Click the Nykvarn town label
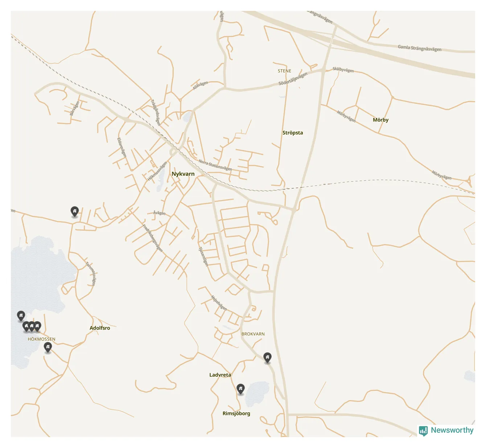 183,174
